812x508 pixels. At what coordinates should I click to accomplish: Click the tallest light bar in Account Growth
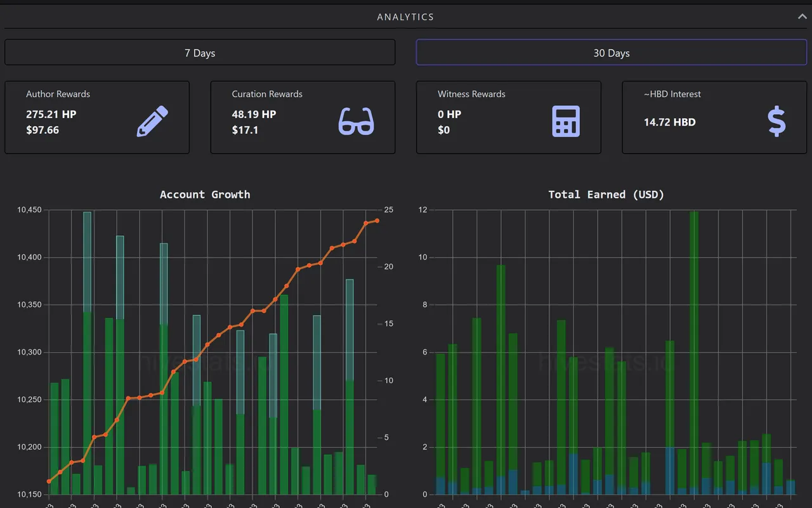87,260
